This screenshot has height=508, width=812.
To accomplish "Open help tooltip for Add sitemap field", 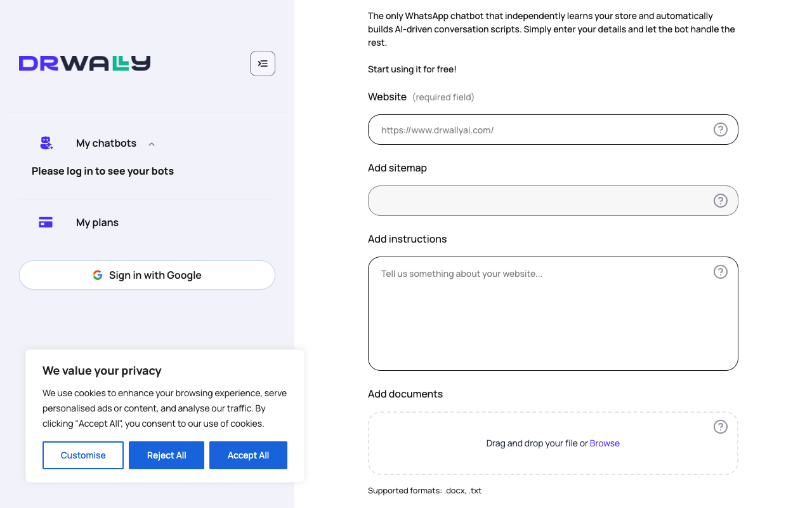I will point(720,200).
